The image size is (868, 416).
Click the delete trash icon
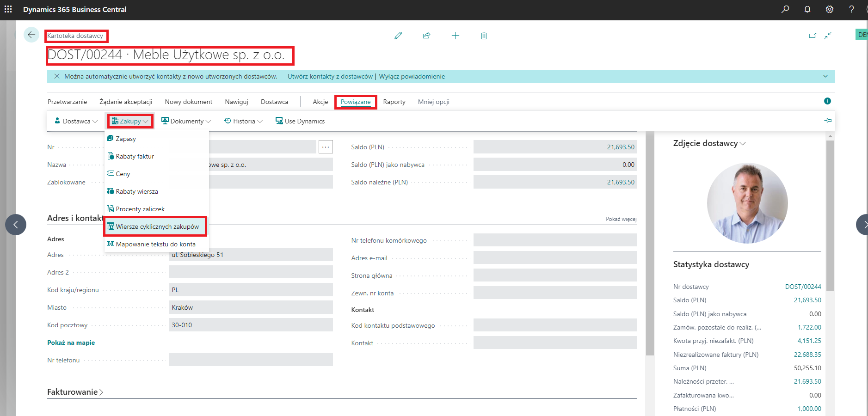[484, 36]
